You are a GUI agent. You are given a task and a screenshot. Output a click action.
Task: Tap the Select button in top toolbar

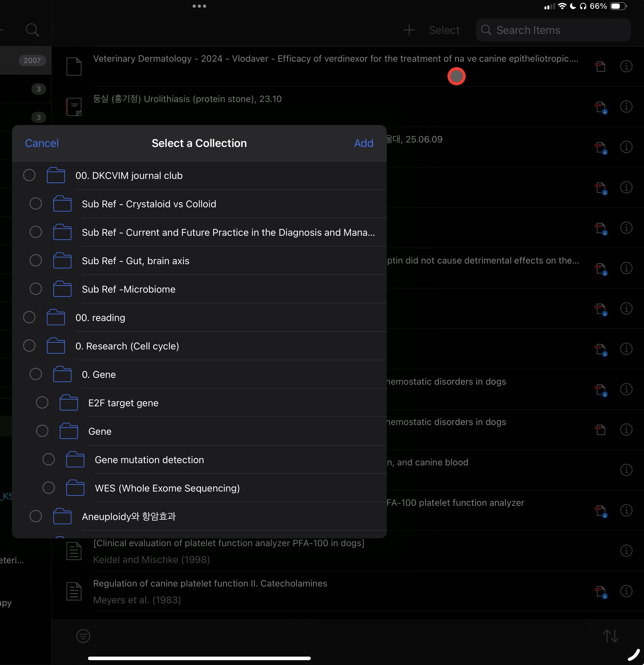444,30
